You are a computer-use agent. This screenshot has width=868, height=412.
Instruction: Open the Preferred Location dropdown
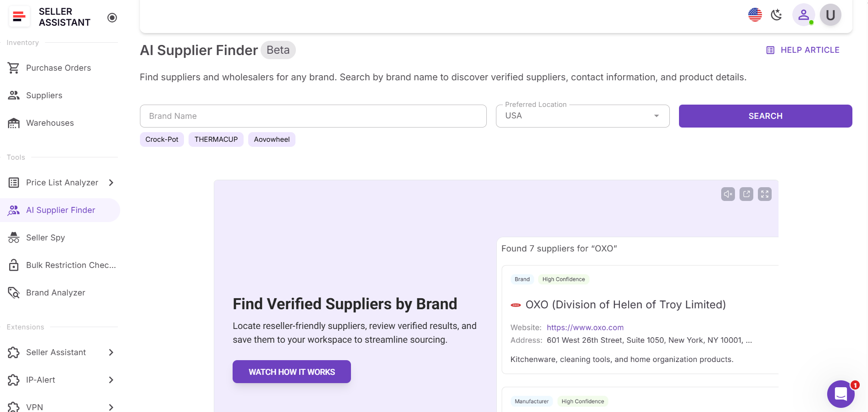tap(657, 116)
